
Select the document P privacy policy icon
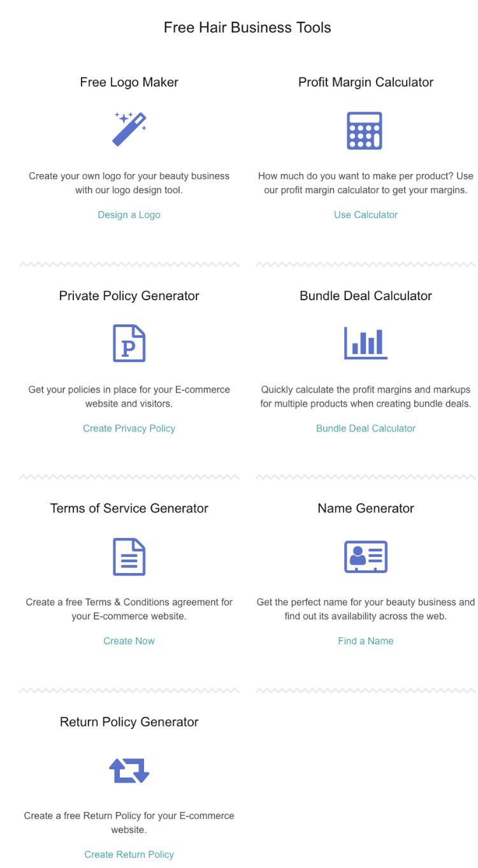(129, 344)
